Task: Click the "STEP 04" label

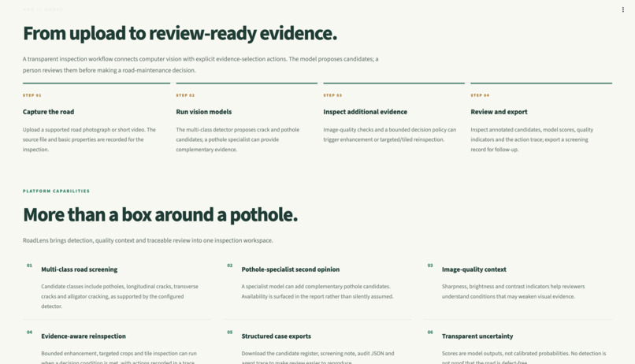Action: 480,95
